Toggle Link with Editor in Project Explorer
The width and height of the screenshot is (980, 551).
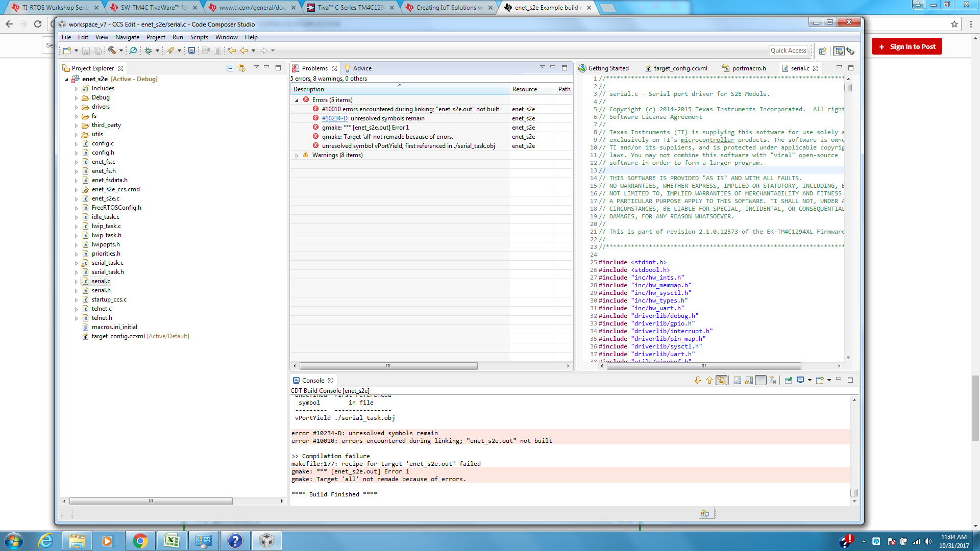pyautogui.click(x=241, y=68)
